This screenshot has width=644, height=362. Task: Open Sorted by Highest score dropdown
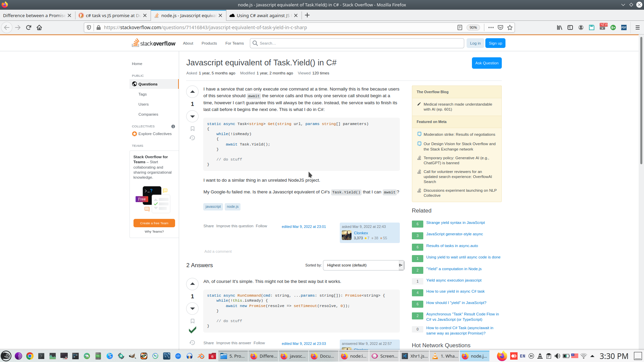pyautogui.click(x=363, y=265)
